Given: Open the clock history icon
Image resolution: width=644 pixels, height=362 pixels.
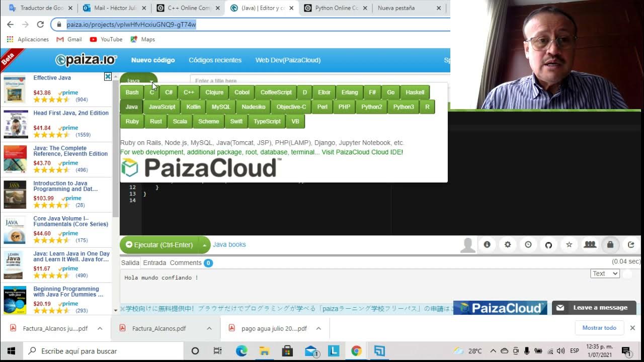Looking at the screenshot, I should point(528,244).
